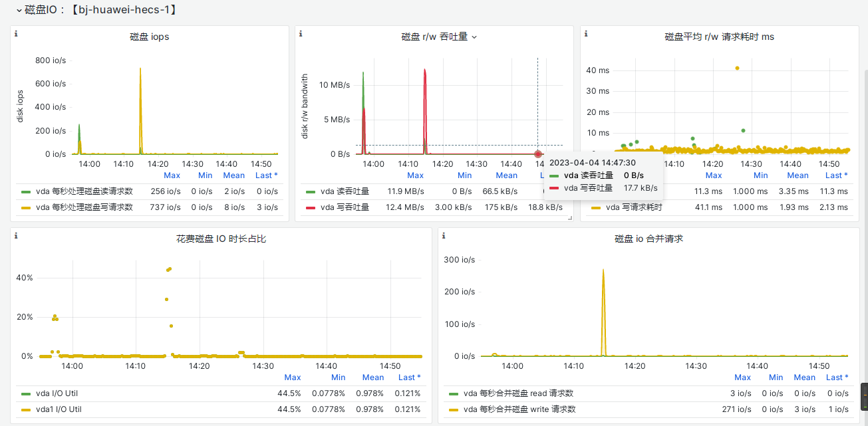Click the 41 ms outlier point in 请求耗时 chart

coord(737,68)
